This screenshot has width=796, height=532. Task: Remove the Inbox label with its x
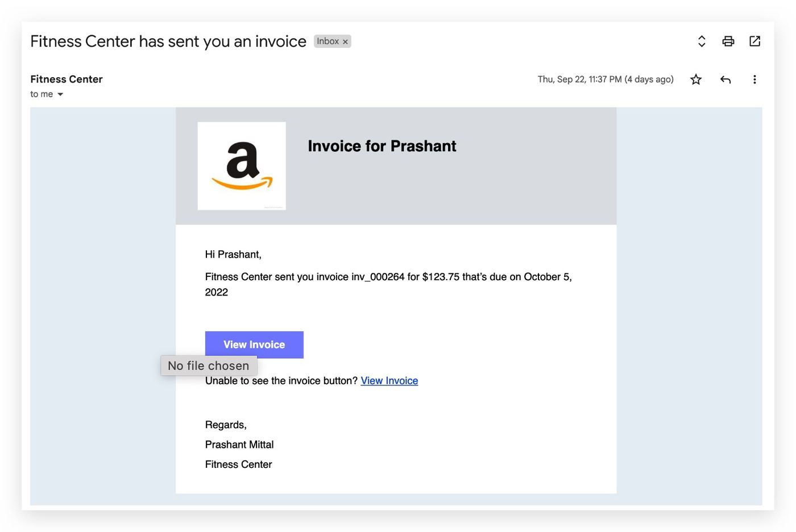click(345, 42)
